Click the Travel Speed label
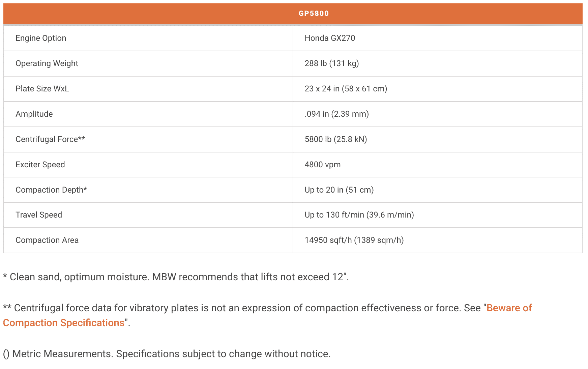Viewport: 588px width, 369px height. pos(39,215)
